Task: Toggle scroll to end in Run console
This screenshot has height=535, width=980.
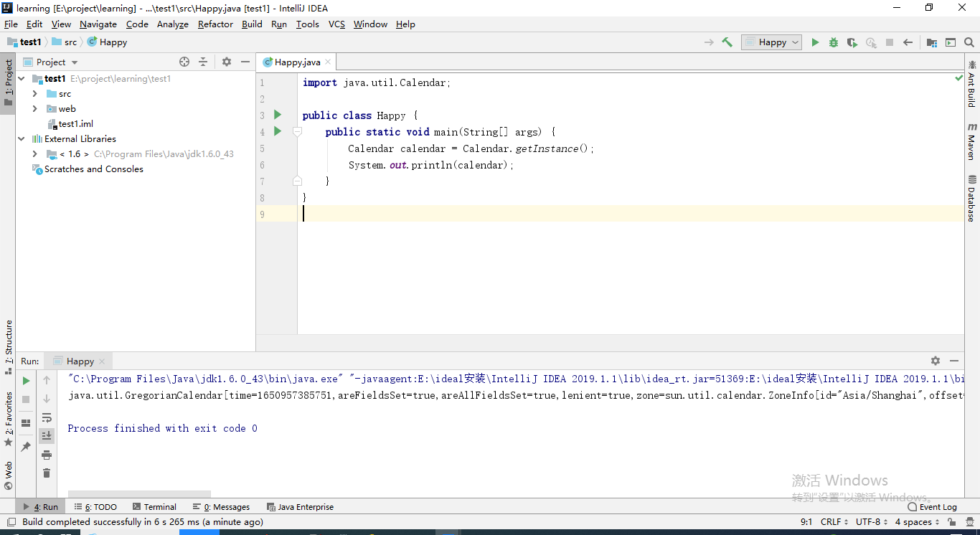Action: pyautogui.click(x=47, y=435)
